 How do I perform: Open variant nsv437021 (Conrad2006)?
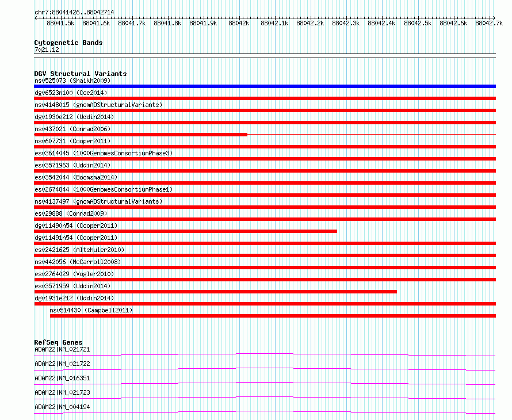pos(72,129)
